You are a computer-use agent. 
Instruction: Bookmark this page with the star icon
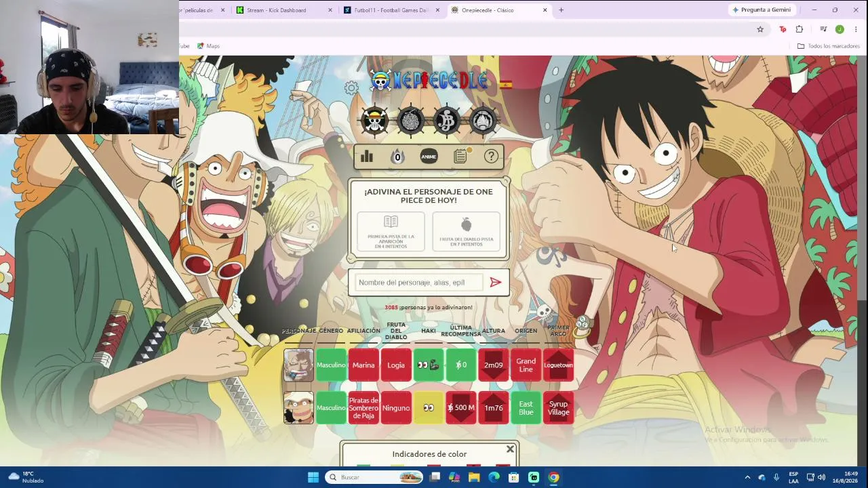tap(760, 29)
